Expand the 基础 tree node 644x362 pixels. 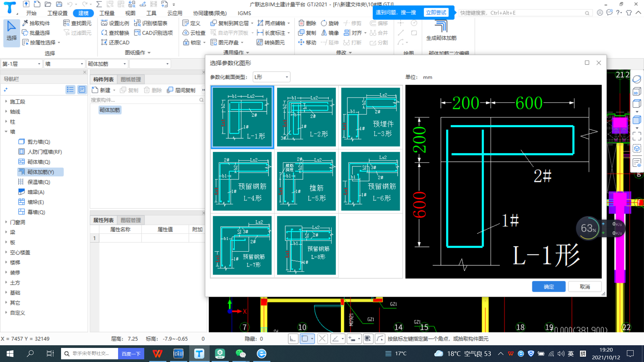(6, 292)
